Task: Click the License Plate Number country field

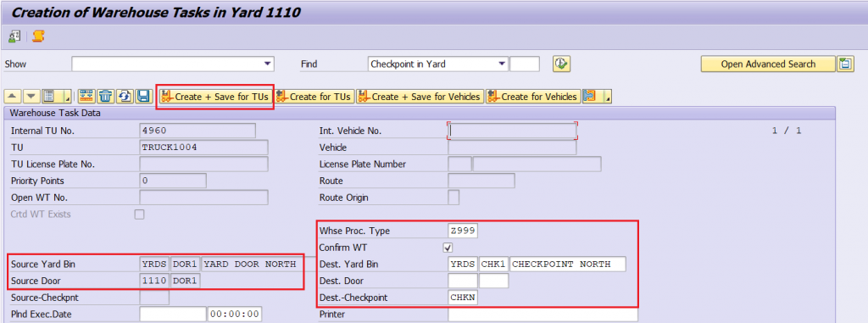Action: point(459,164)
